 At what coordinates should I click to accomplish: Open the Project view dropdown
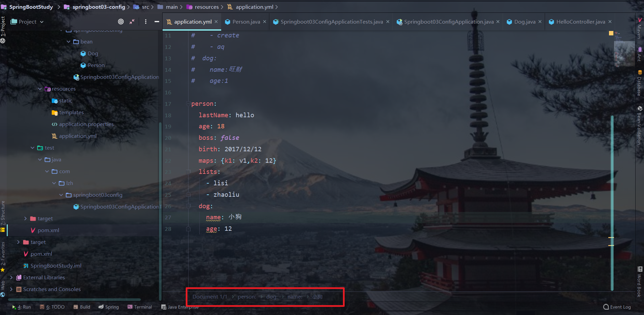click(27, 22)
